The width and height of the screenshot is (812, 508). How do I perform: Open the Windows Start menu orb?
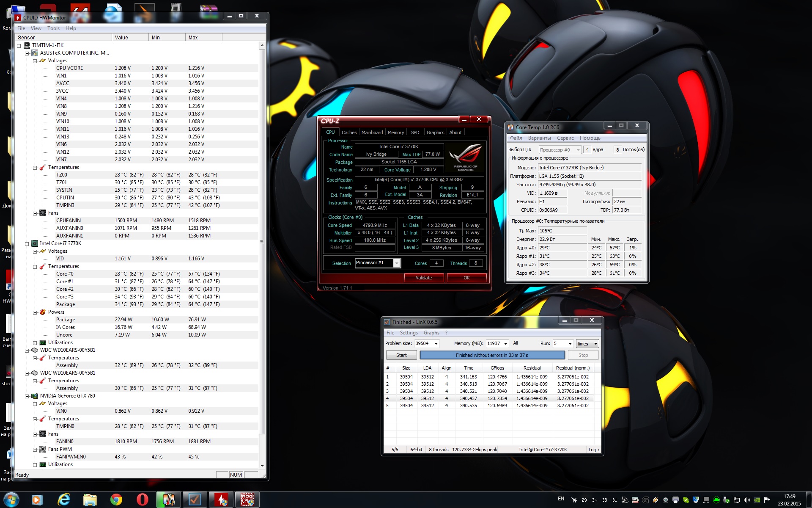(11, 500)
